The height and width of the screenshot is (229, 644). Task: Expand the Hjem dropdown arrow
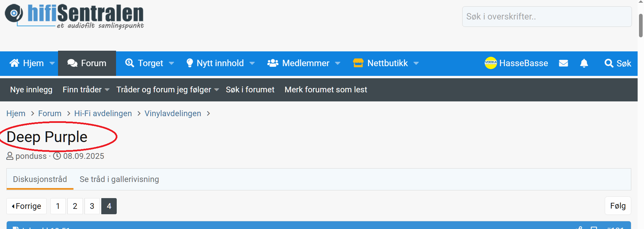point(52,63)
